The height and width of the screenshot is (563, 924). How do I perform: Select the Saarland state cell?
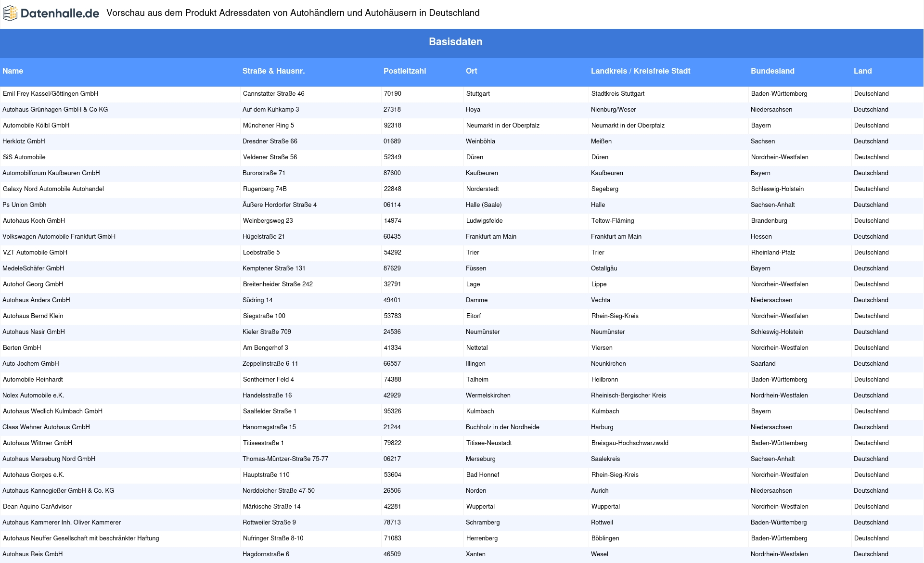point(763,364)
